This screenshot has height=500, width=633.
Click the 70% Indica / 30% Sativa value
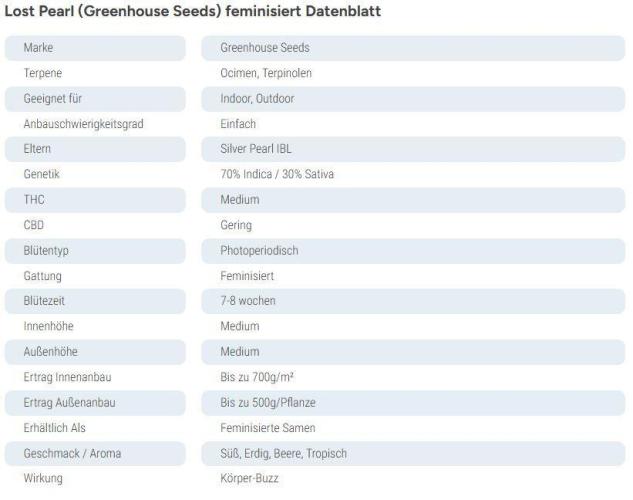point(277,175)
